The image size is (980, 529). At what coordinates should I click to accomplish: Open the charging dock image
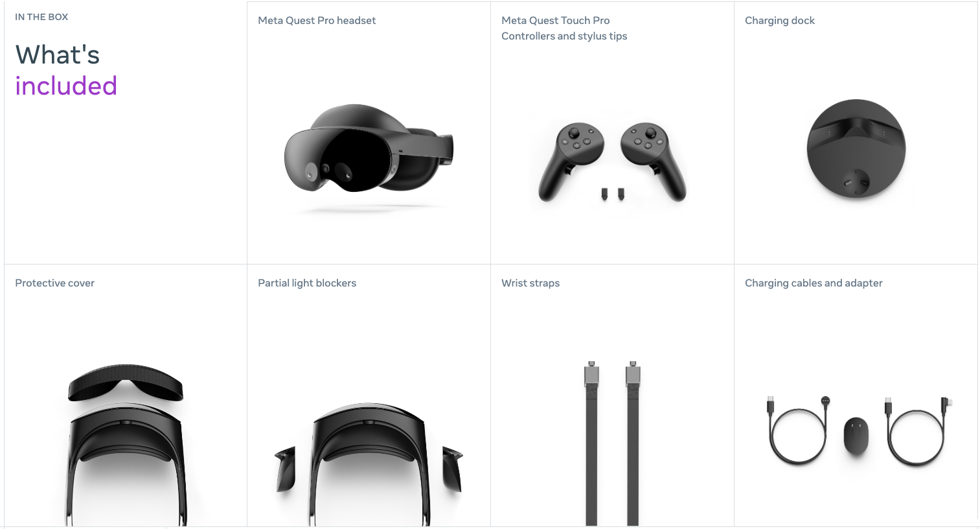[856, 148]
